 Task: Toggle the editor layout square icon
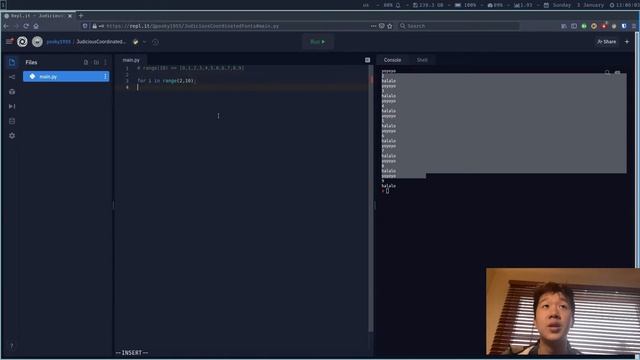[367, 60]
